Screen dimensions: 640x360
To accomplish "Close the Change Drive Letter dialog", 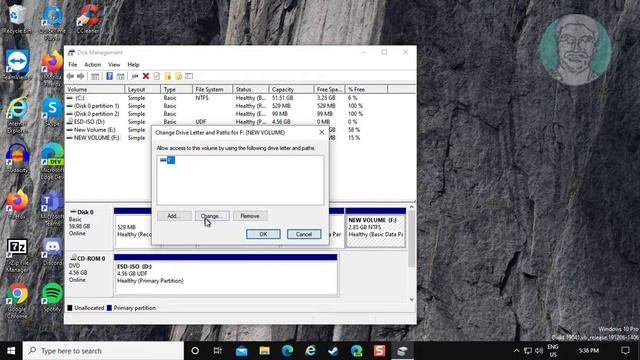I will (x=322, y=132).
